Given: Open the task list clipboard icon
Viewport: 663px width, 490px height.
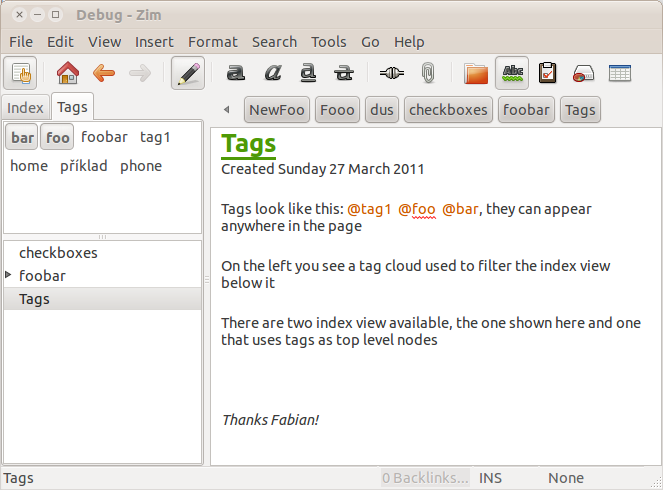Looking at the screenshot, I should point(547,73).
